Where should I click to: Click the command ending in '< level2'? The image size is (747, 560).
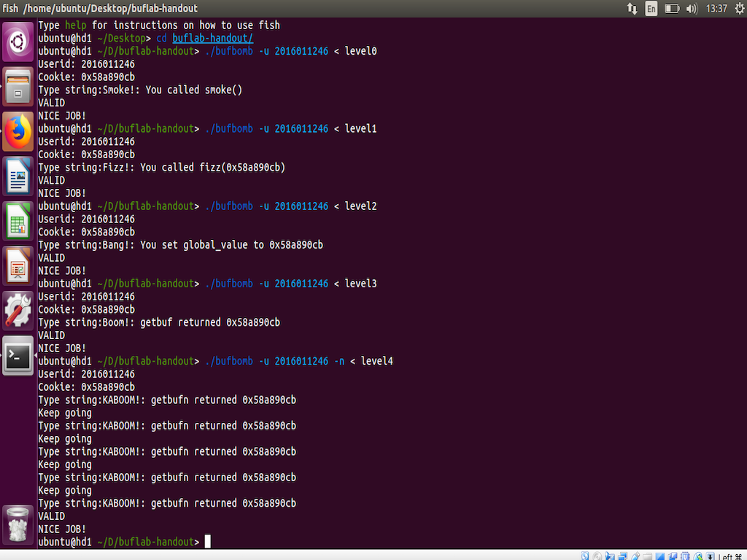290,206
